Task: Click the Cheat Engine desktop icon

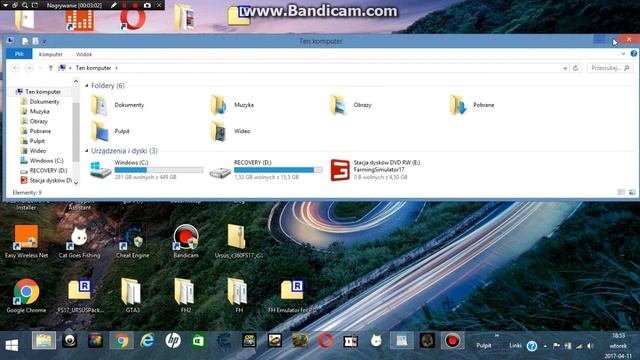Action: tap(133, 241)
